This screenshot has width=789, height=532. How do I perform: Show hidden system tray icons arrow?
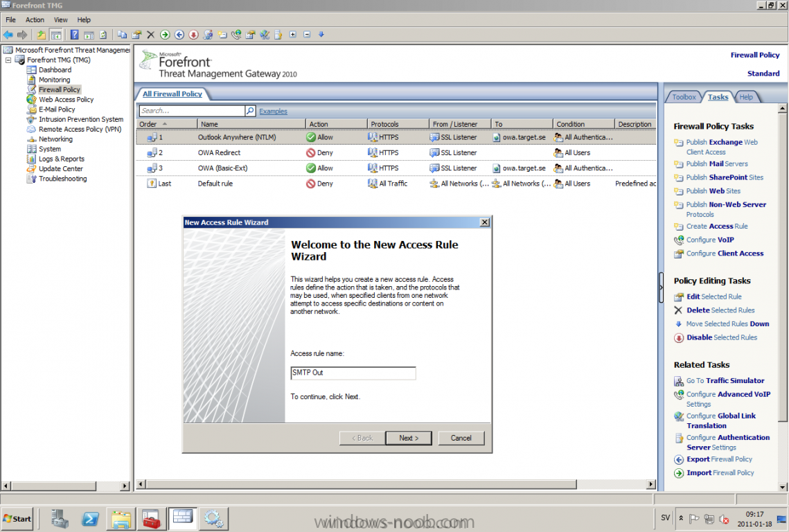click(x=681, y=518)
